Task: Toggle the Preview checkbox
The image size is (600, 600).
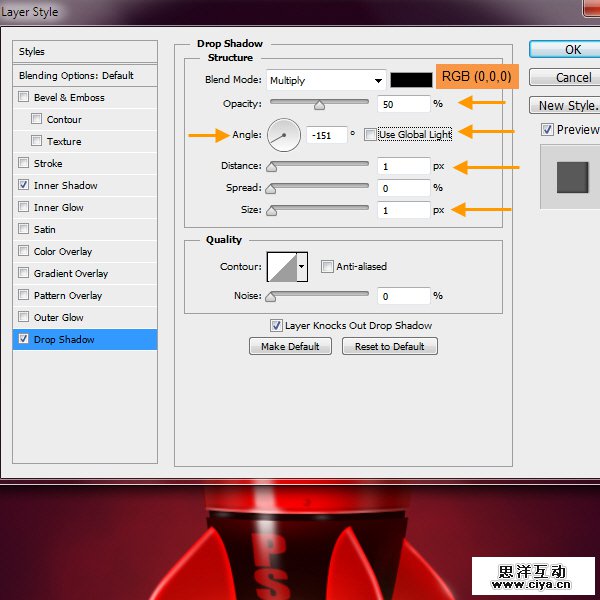Action: [x=547, y=129]
